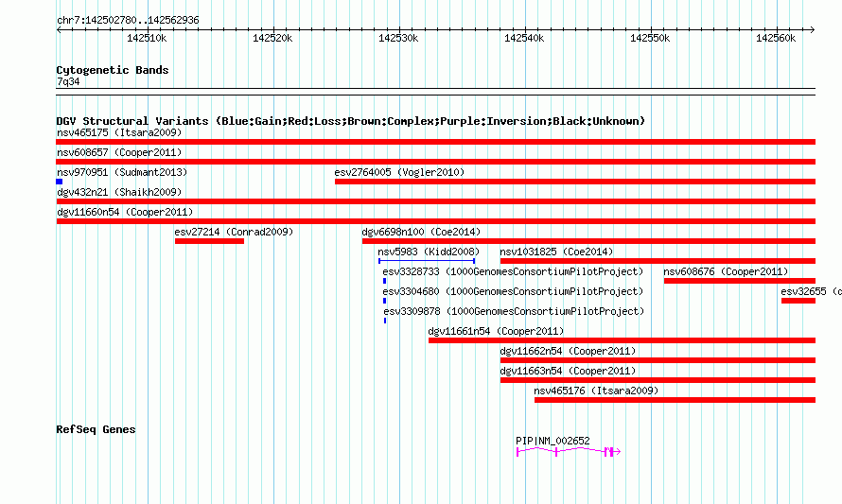Select the red dgv6698n100 loss bar
Screen dimensions: 842x504
[588, 241]
